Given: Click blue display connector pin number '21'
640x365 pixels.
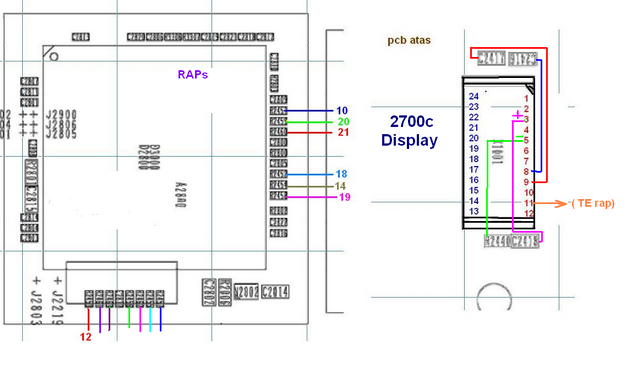Looking at the screenshot, I should coord(473,128).
